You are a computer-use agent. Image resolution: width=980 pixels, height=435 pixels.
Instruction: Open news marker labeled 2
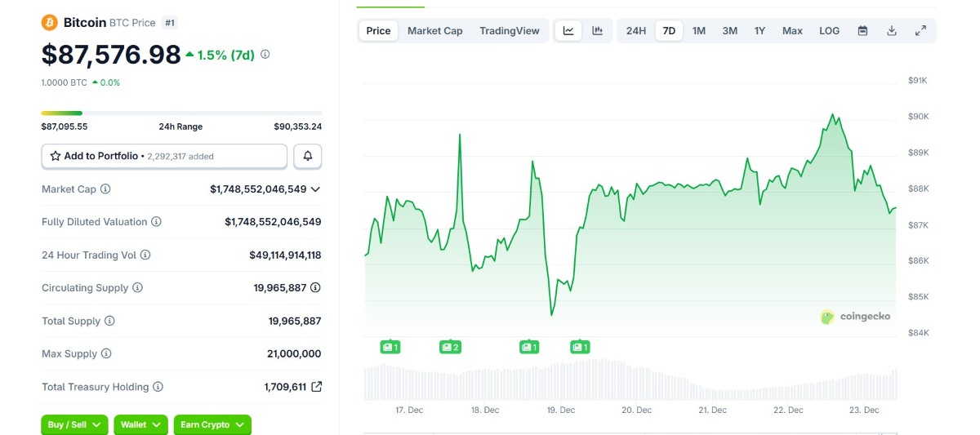pyautogui.click(x=450, y=347)
